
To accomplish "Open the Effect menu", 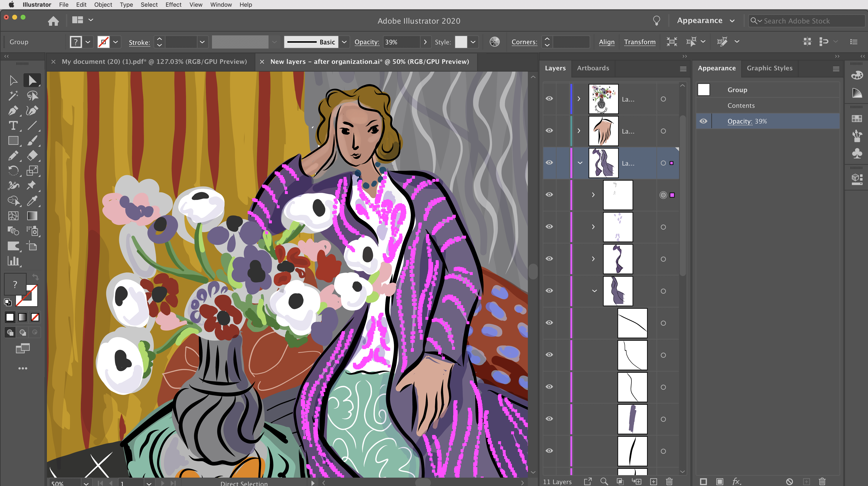I will [x=173, y=5].
